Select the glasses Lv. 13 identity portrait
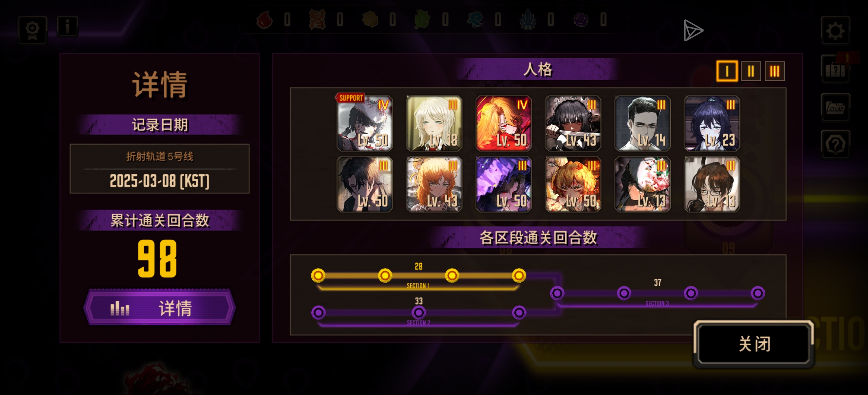Image resolution: width=868 pixels, height=395 pixels. click(712, 184)
